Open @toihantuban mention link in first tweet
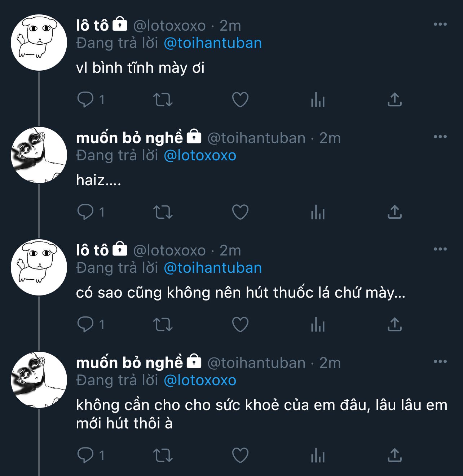 coord(213,43)
